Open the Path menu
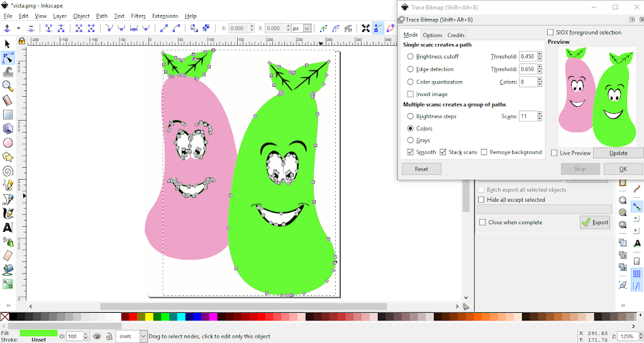Image resolution: width=644 pixels, height=343 pixels. [x=101, y=16]
